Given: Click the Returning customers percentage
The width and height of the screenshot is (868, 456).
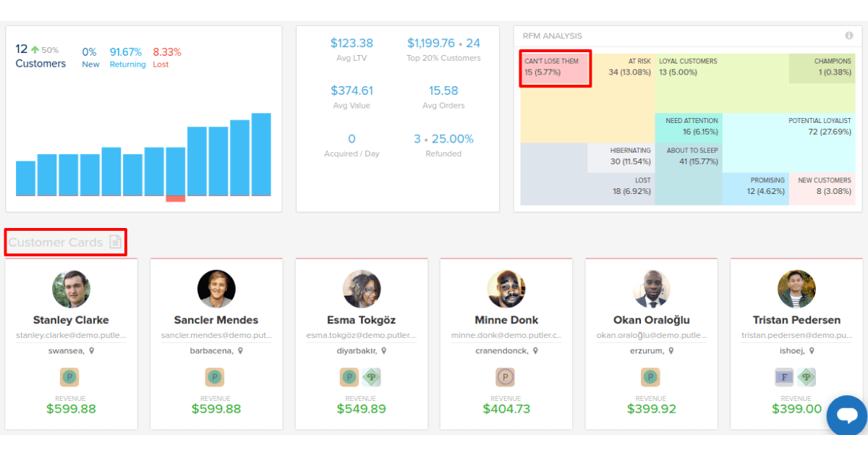Looking at the screenshot, I should (126, 52).
